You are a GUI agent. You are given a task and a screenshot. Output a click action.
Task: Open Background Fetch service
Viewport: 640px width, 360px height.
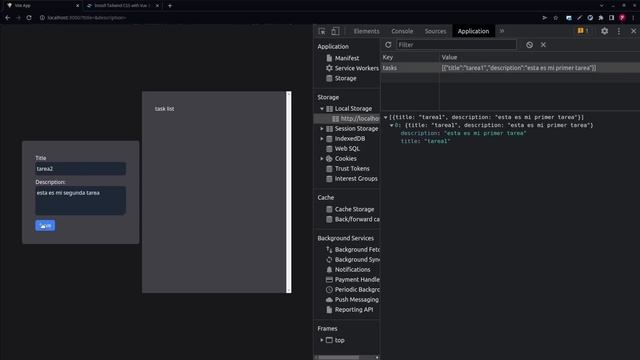[353, 249]
